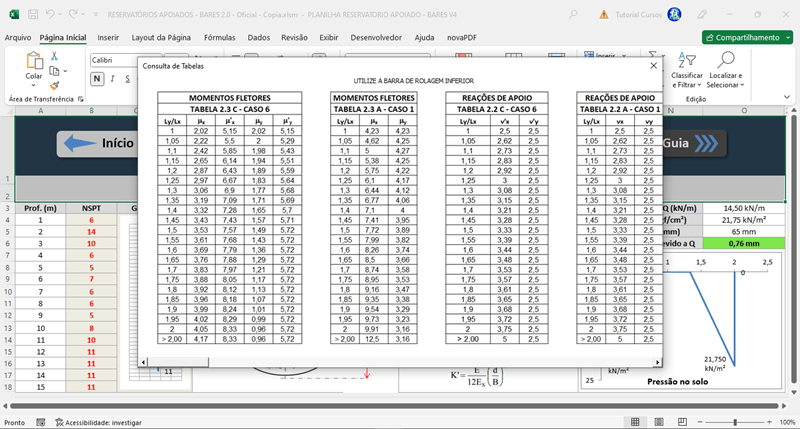Image resolution: width=800 pixels, height=429 pixels.
Task: Toggle Underline S formatting button
Action: 128,79
